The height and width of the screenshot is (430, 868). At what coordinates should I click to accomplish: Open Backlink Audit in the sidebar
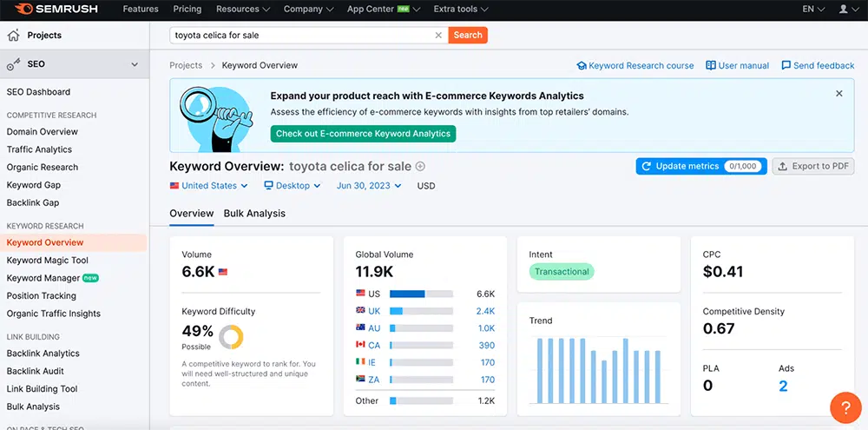(x=36, y=371)
